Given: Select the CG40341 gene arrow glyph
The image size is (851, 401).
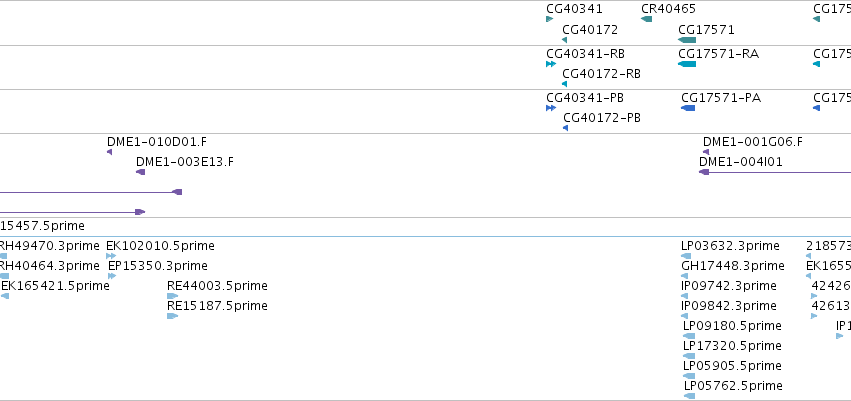Looking at the screenshot, I should [x=549, y=19].
